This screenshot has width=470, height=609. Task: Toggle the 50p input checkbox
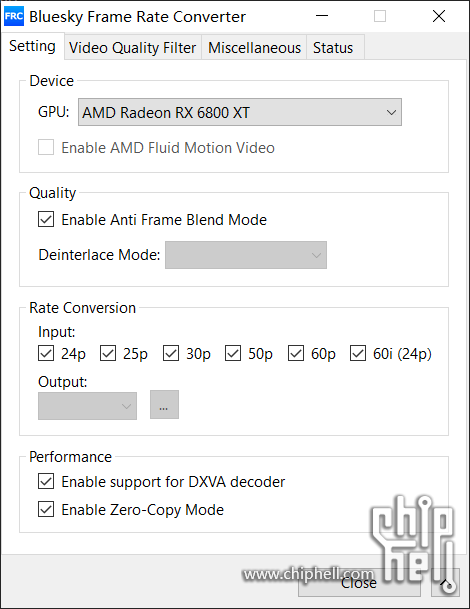233,353
